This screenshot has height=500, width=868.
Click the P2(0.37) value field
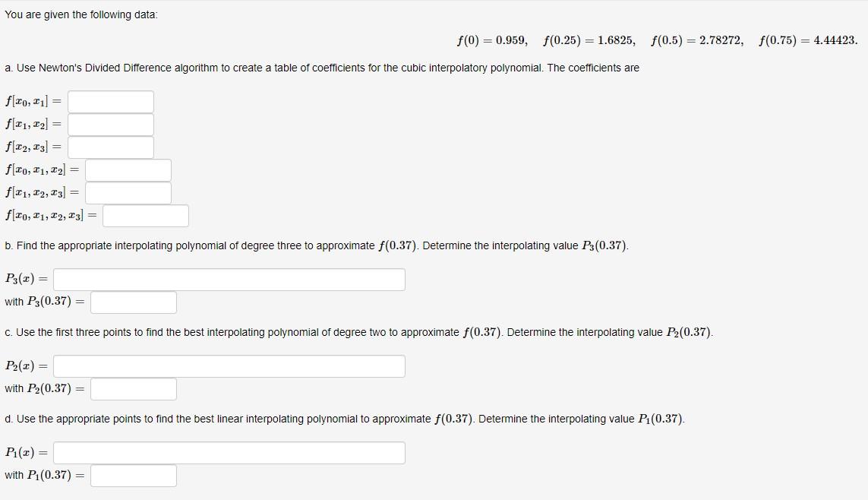134,389
